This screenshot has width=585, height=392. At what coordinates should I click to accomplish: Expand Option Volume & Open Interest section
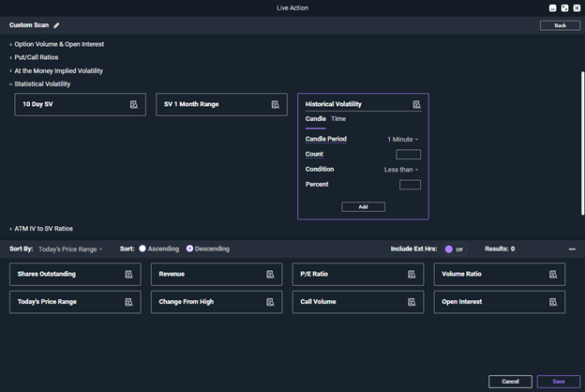point(56,44)
